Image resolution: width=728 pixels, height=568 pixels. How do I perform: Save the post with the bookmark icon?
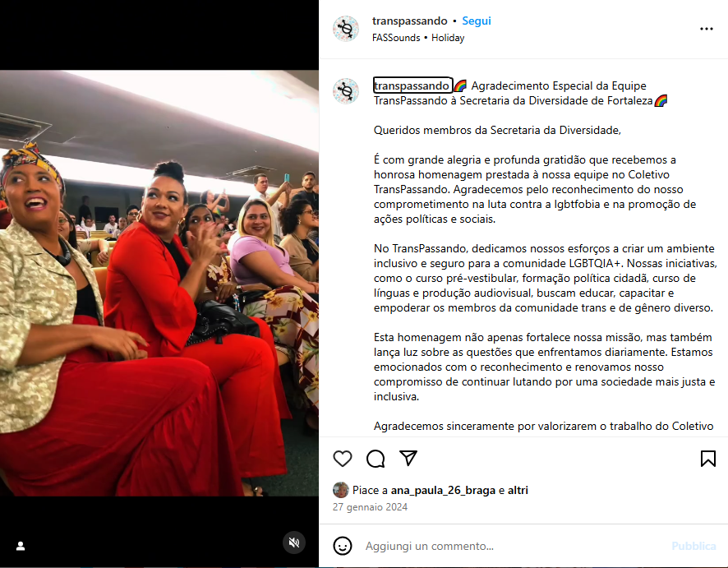tap(708, 459)
